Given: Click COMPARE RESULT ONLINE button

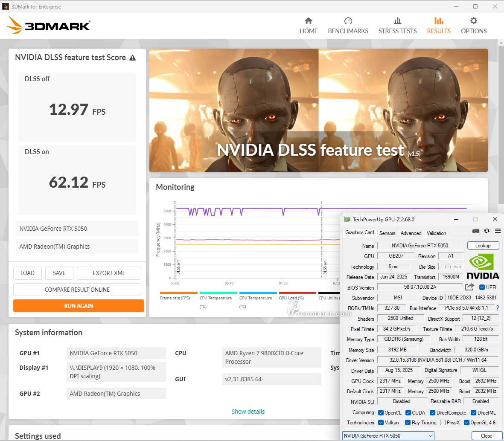Looking at the screenshot, I should point(77,290).
